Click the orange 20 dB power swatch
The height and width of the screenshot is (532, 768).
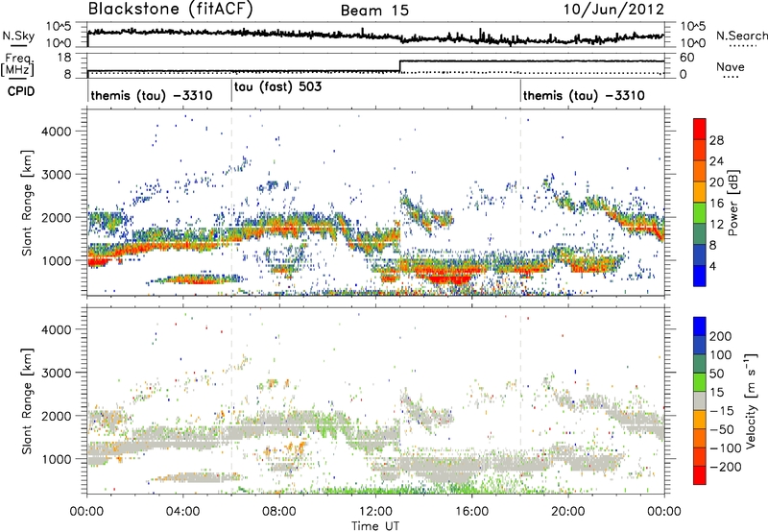(700, 172)
